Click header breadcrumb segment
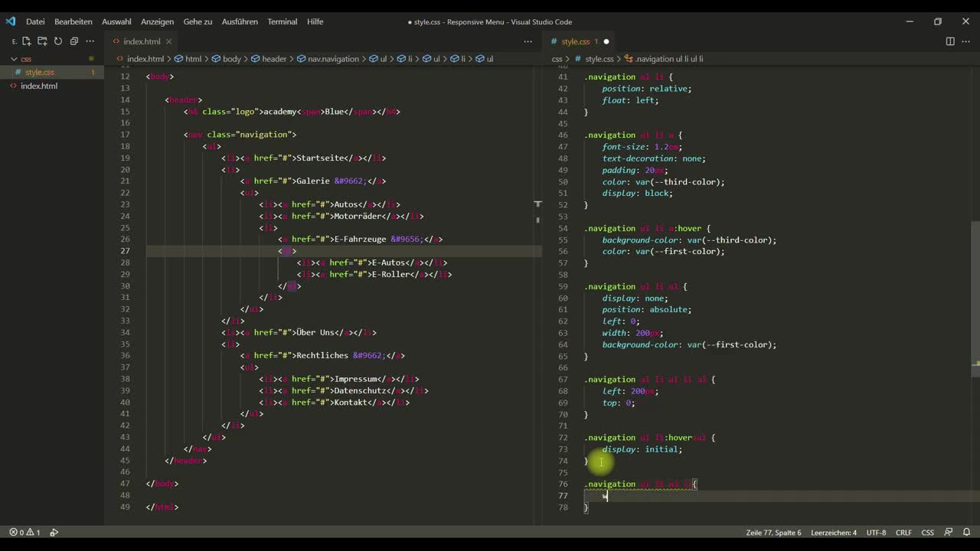This screenshot has height=551, width=980. [269, 59]
